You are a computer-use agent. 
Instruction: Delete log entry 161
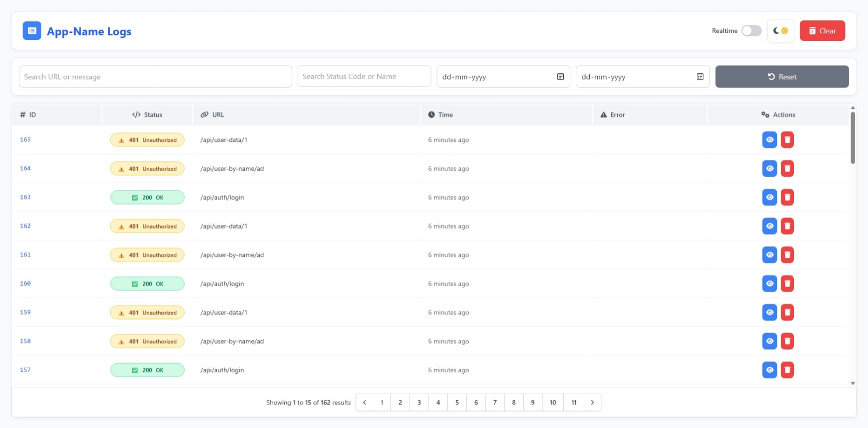click(787, 255)
